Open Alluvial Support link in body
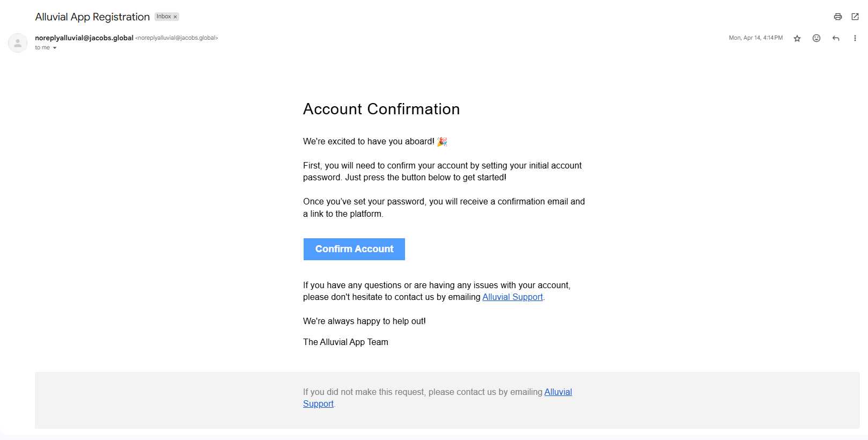The image size is (868, 440). (x=512, y=297)
